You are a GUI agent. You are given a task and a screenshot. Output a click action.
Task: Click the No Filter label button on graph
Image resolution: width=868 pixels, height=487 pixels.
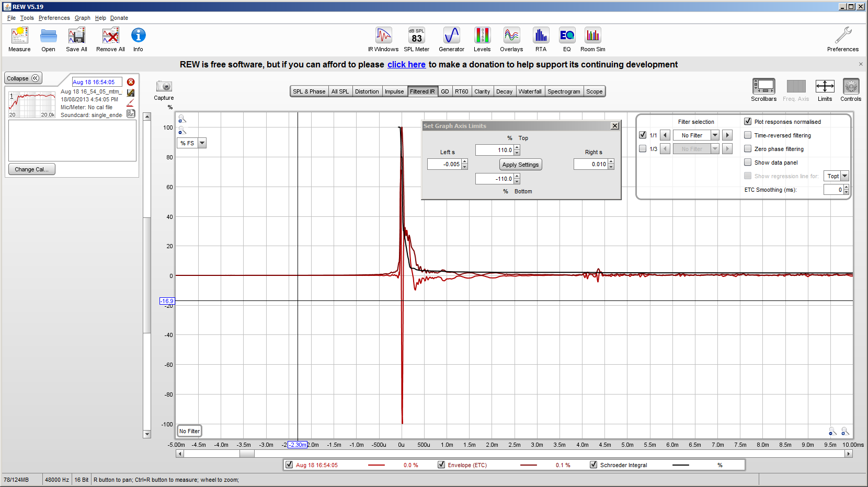(x=189, y=431)
